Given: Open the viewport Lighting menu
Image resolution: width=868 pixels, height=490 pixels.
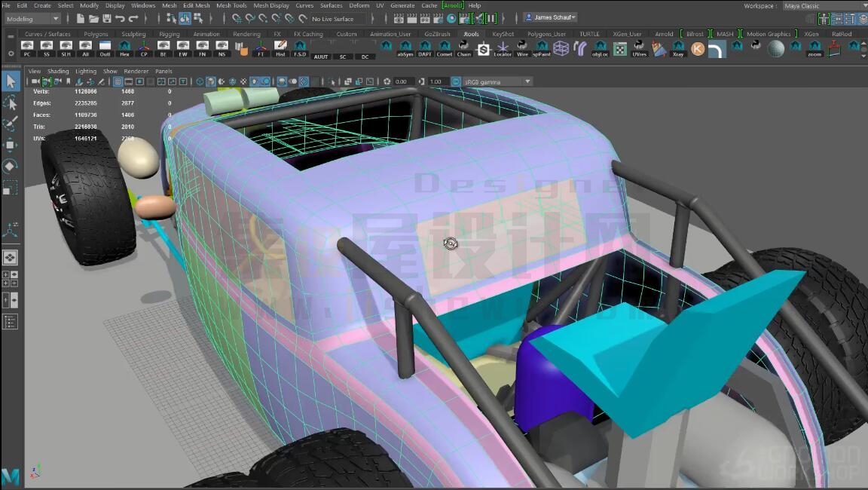Looking at the screenshot, I should (x=86, y=72).
